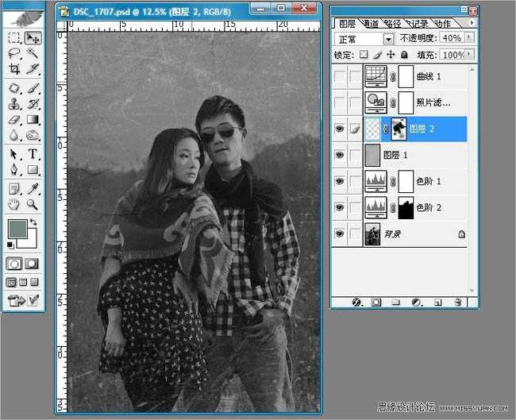Select the Blur tool

point(13,135)
